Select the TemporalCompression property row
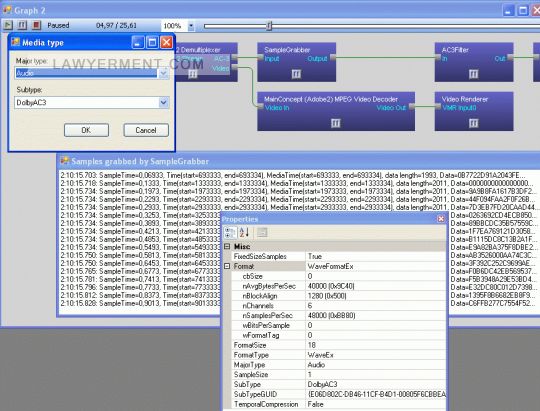 [339, 404]
